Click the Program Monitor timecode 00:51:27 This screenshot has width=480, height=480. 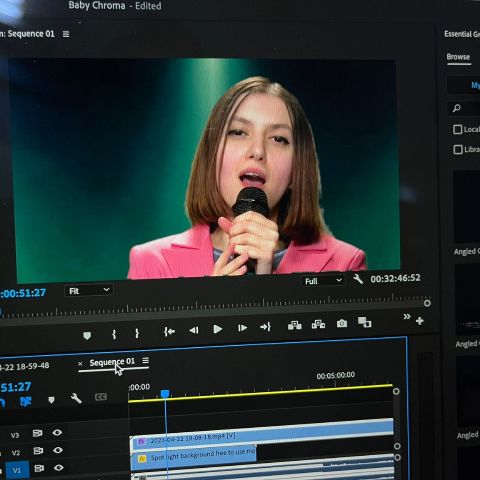(23, 293)
